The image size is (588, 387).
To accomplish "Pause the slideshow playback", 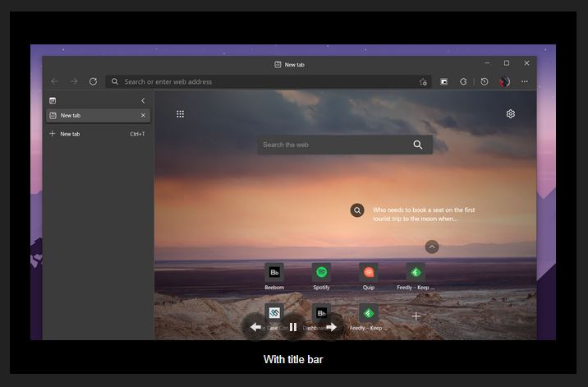I will (293, 327).
